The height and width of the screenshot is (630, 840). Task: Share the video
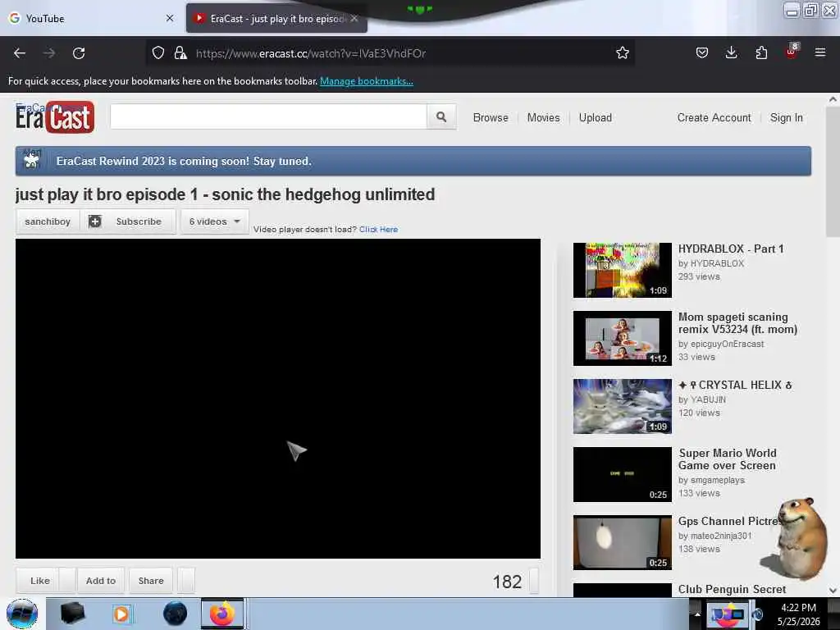151,581
